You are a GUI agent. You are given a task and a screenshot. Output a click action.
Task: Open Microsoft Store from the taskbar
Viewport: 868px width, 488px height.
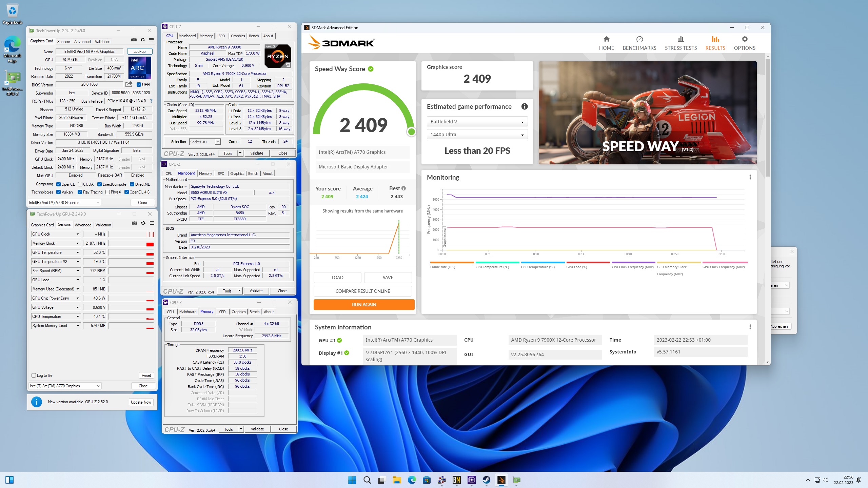point(427,480)
